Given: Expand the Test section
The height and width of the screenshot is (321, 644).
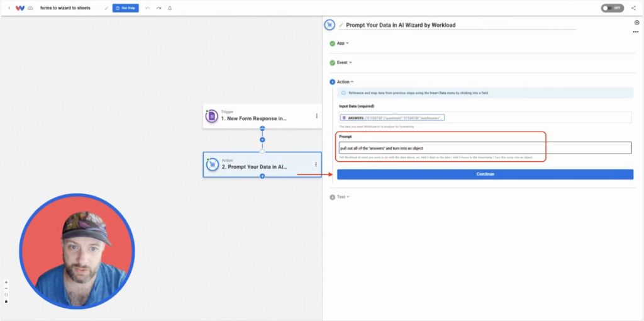Looking at the screenshot, I should pos(343,197).
